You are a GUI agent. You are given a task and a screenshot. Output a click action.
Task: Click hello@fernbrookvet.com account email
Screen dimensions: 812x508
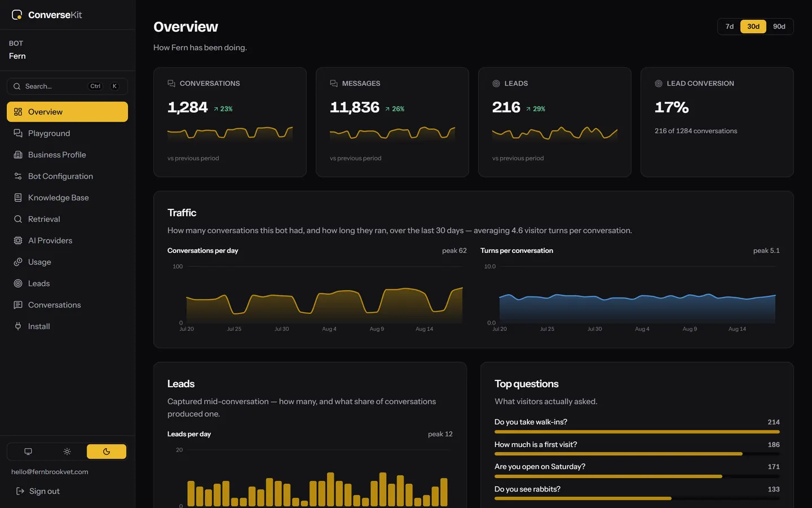(50, 472)
